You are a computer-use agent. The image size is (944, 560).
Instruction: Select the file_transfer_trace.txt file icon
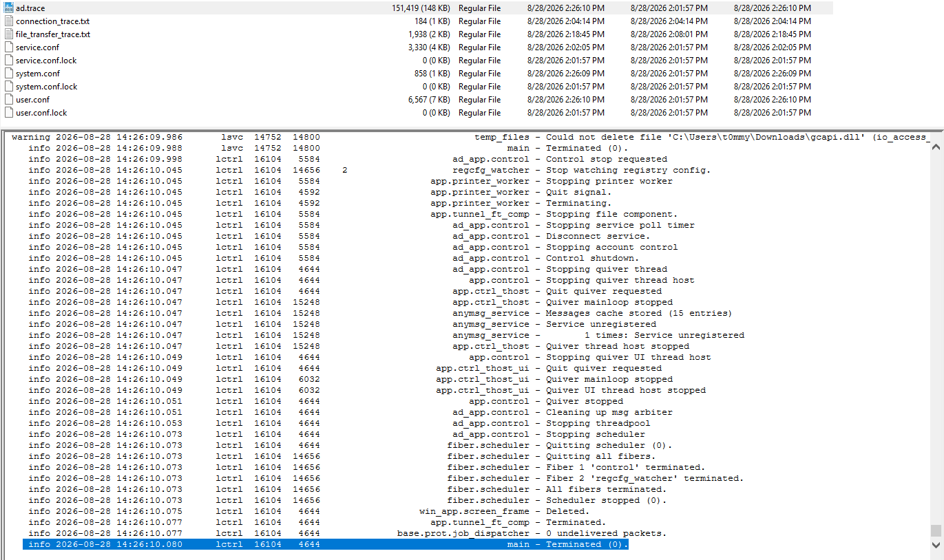click(x=9, y=34)
